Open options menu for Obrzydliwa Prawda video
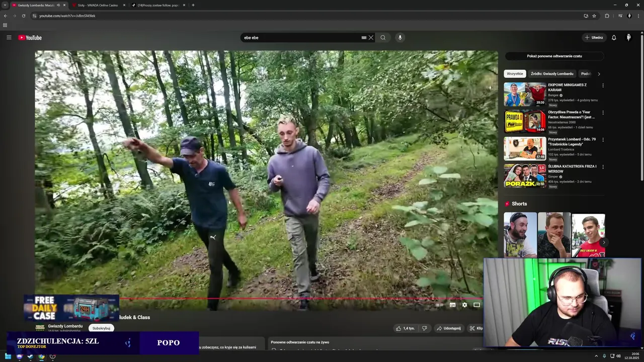 pyautogui.click(x=603, y=113)
